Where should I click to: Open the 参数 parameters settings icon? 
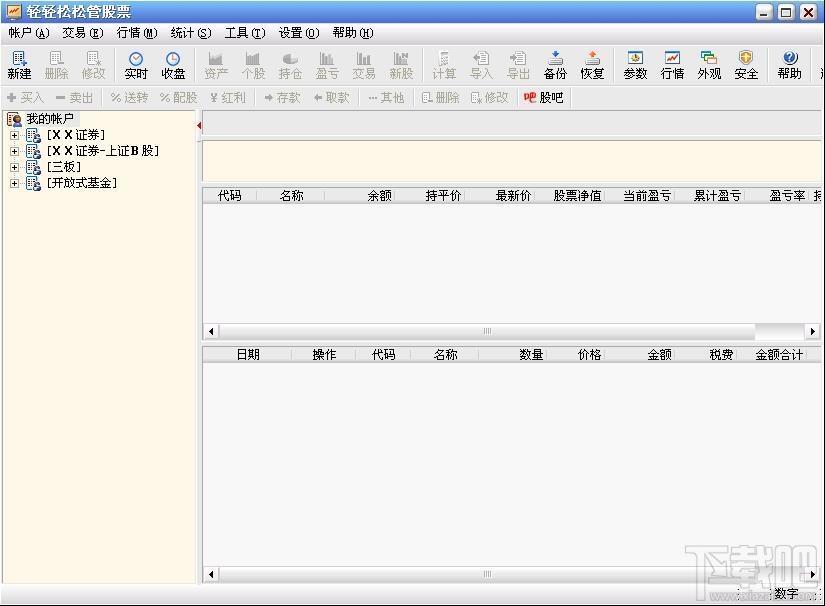(635, 65)
